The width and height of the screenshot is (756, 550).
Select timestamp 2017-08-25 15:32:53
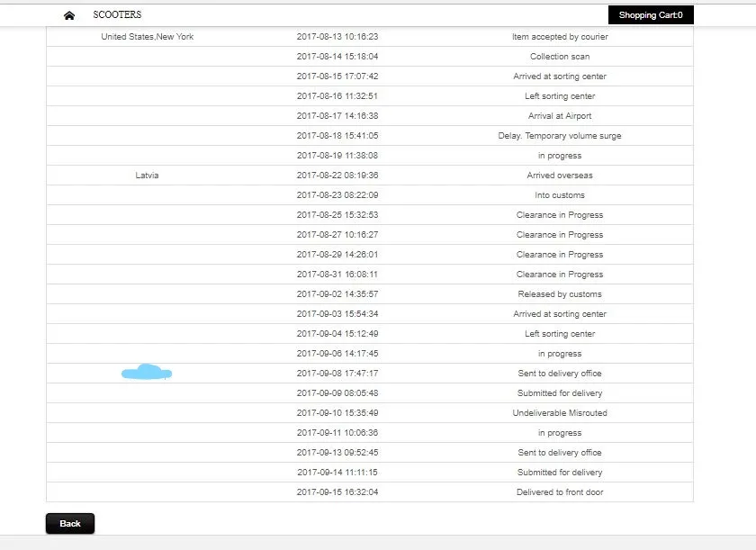click(x=337, y=215)
